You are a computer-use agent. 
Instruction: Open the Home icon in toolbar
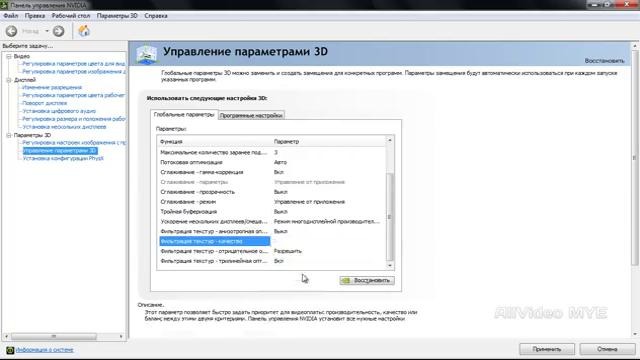tap(84, 31)
